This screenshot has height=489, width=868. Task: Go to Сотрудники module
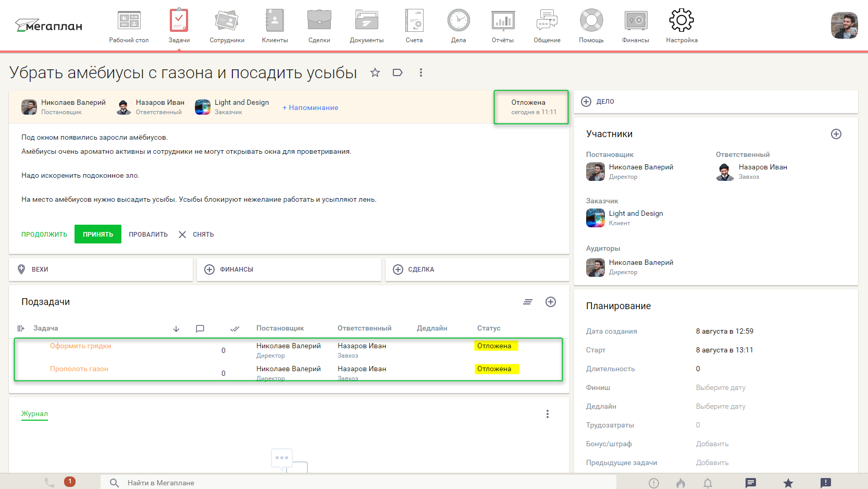pos(227,26)
